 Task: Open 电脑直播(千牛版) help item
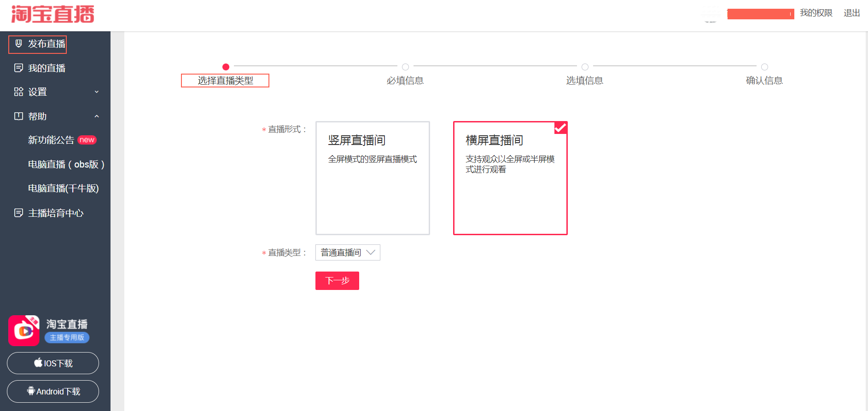64,189
